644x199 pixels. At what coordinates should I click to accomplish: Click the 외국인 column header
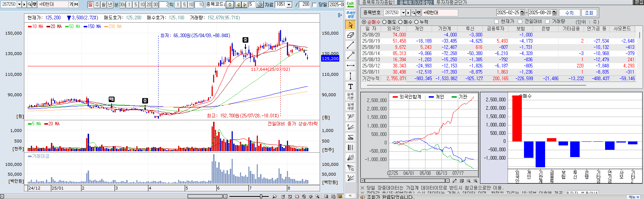(x=393, y=28)
